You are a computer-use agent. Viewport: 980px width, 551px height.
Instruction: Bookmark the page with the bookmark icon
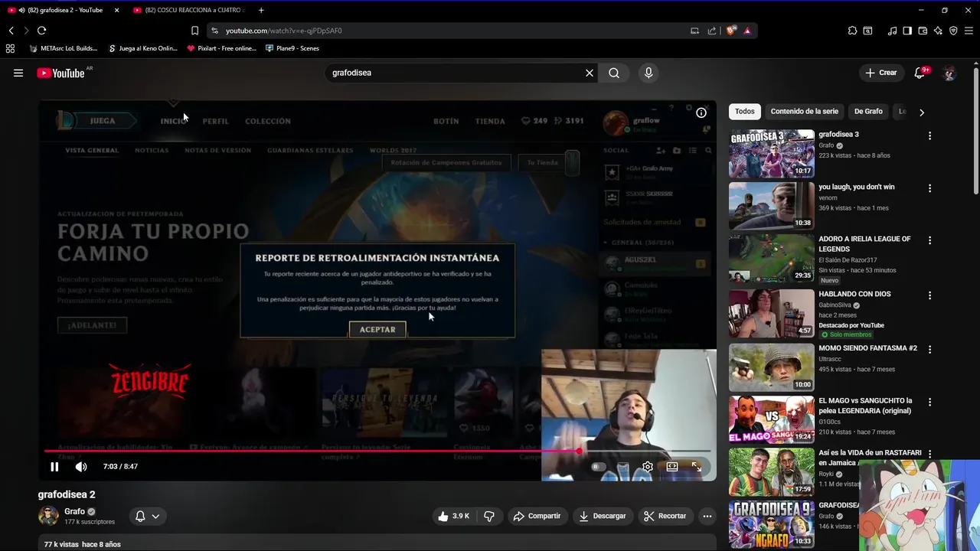(194, 31)
